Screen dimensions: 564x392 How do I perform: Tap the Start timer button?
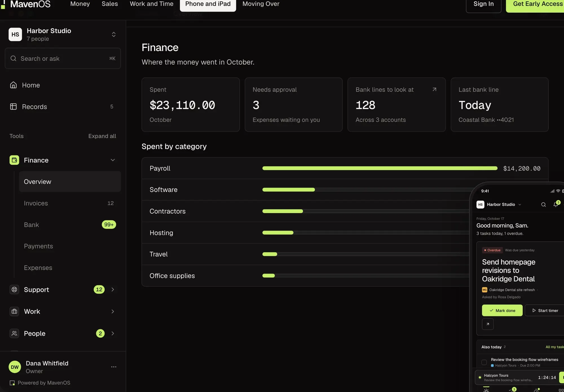[545, 310]
